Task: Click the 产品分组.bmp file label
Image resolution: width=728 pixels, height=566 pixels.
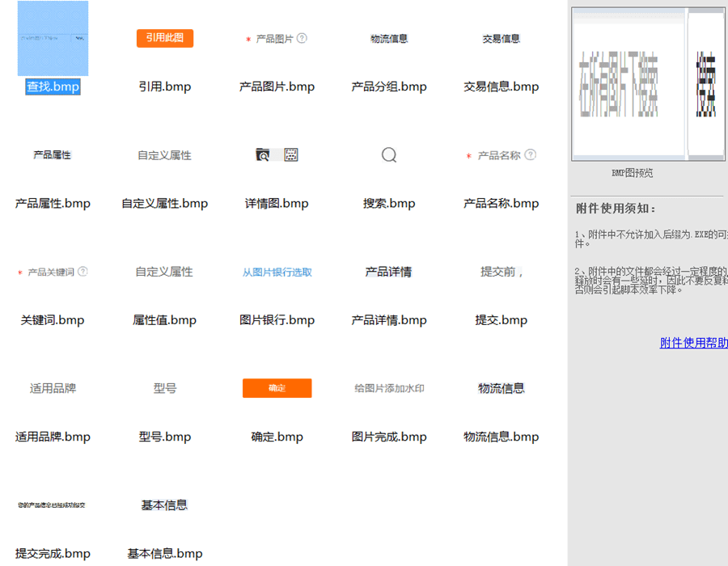Action: pos(389,87)
